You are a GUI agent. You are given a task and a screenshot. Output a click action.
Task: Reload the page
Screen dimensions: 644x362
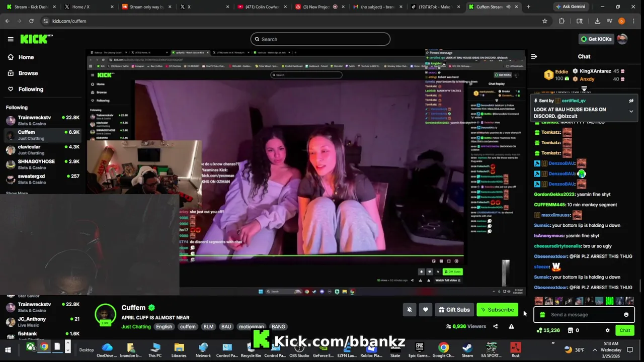(31, 21)
